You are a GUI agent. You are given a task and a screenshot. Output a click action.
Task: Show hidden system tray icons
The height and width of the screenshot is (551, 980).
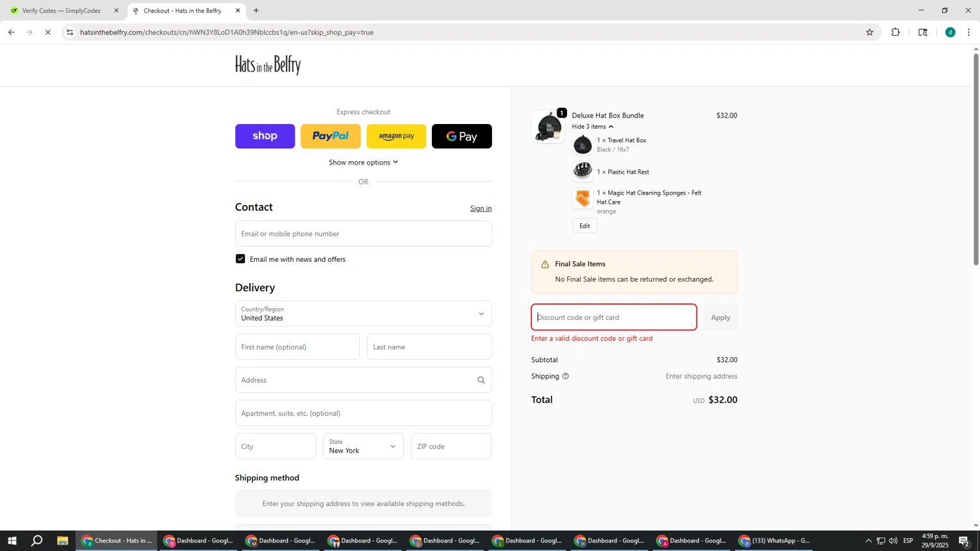click(x=868, y=541)
